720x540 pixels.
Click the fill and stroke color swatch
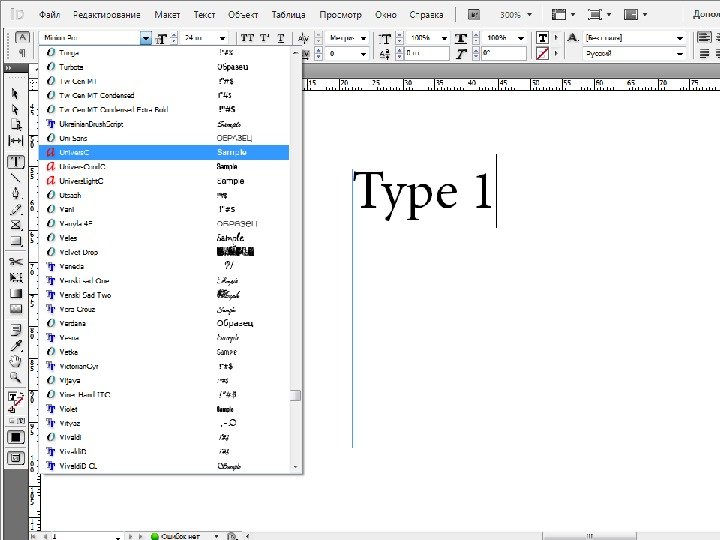(15, 398)
